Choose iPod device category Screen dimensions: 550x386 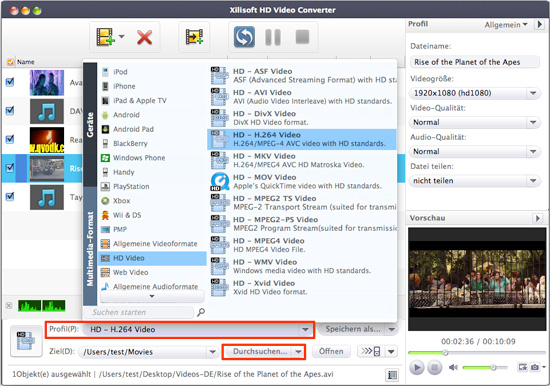point(152,72)
